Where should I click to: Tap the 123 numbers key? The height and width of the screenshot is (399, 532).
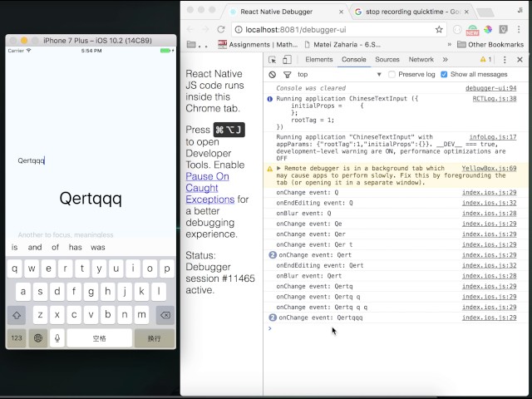(x=17, y=338)
